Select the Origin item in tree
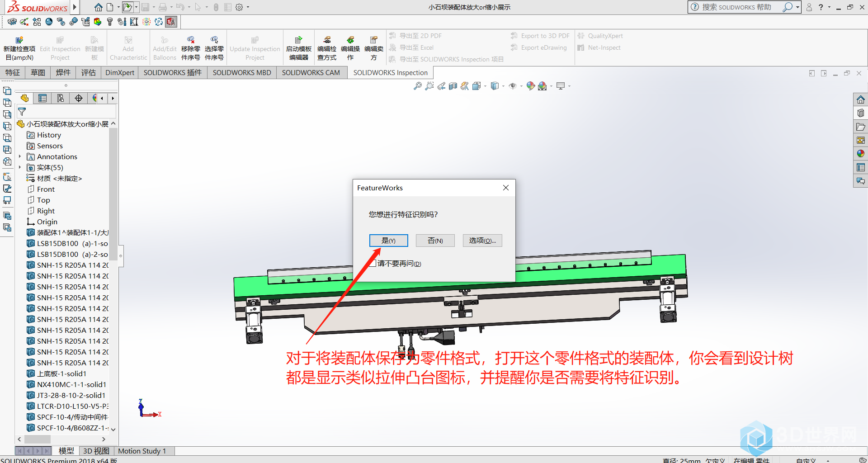Viewport: 868px width, 463px height. (x=47, y=222)
